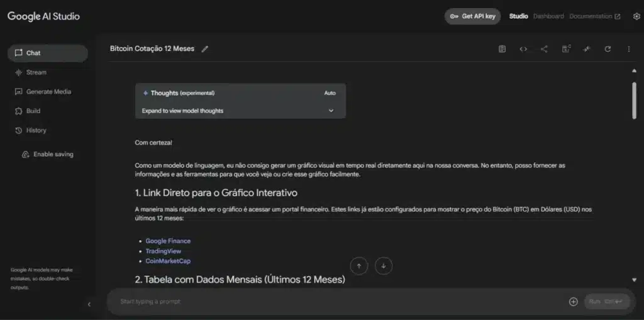
Task: Open the Chat section
Action: pos(48,53)
